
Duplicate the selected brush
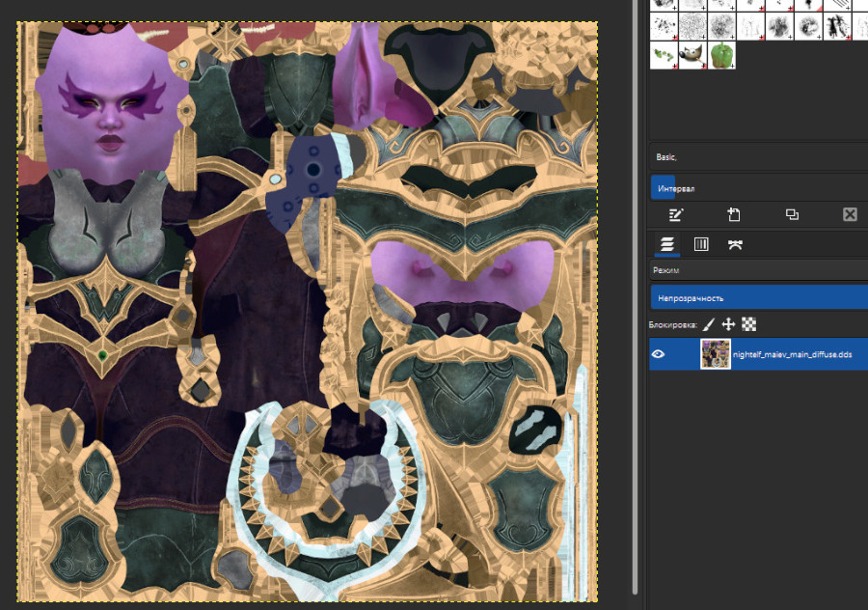tap(792, 214)
